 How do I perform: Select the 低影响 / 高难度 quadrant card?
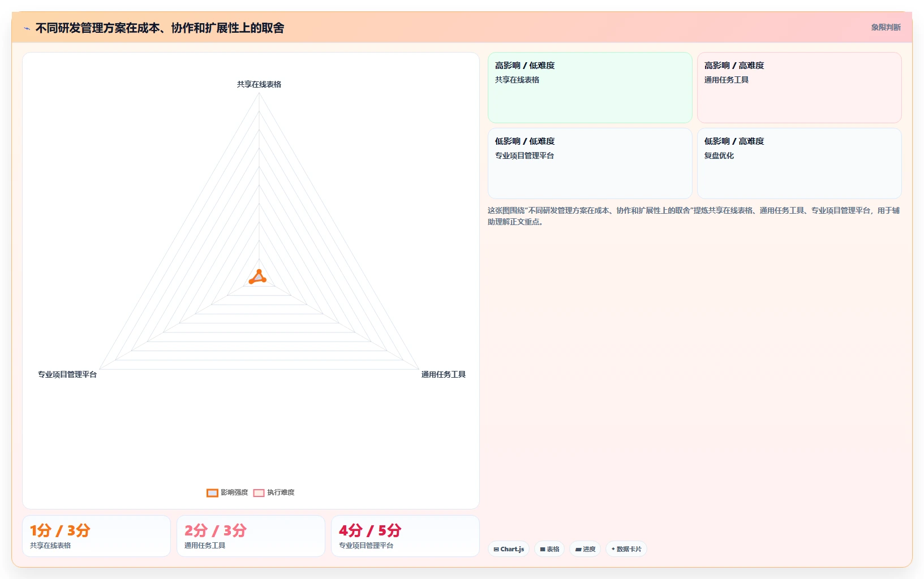800,163
